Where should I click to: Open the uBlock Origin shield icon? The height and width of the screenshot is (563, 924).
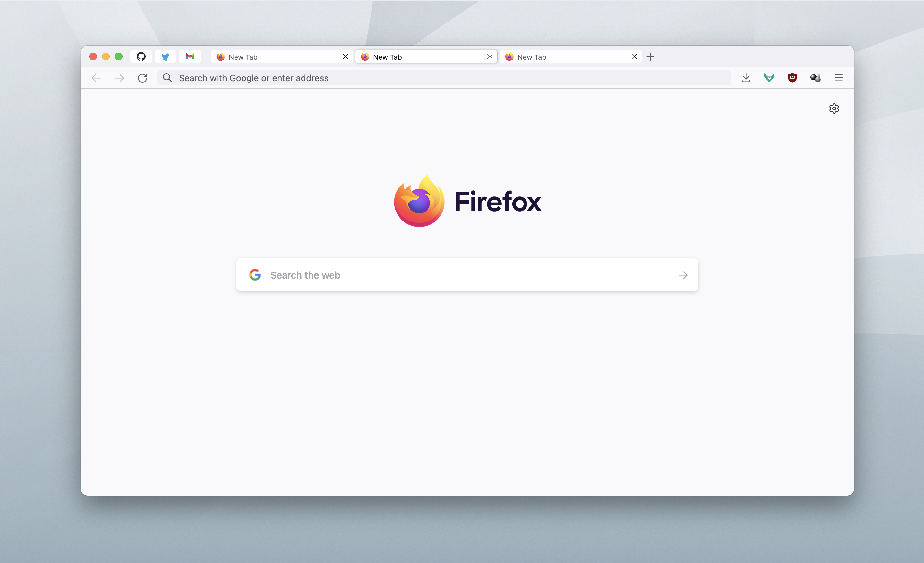coord(792,78)
